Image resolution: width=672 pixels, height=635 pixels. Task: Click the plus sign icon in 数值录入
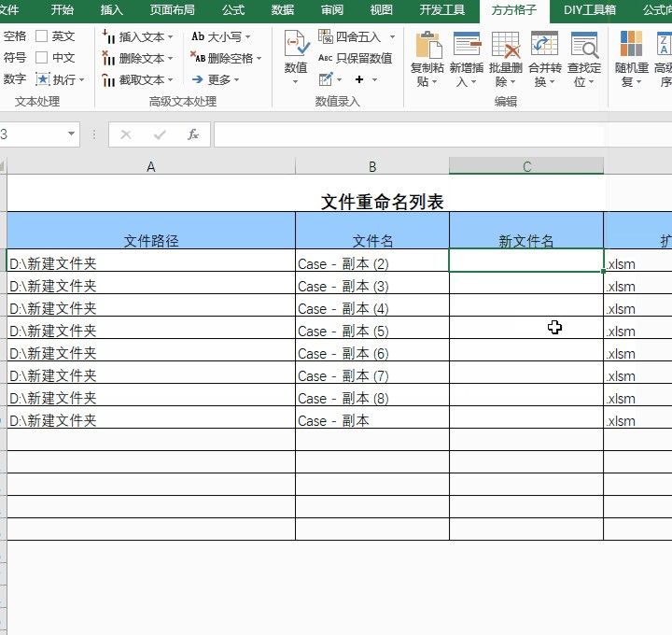359,79
